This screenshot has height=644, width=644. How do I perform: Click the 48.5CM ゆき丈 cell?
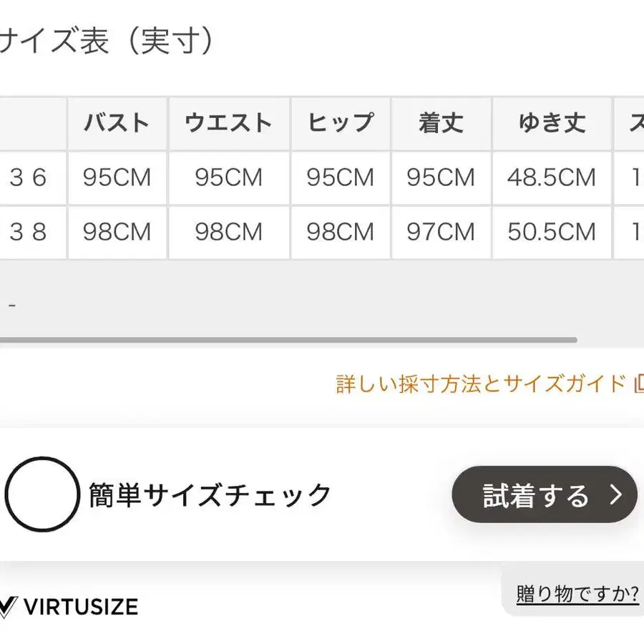point(552,178)
